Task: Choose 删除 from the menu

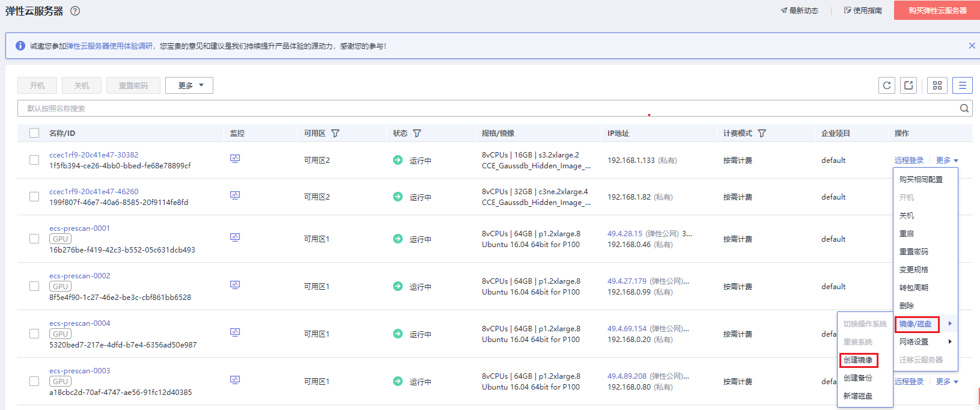Action: pos(907,306)
